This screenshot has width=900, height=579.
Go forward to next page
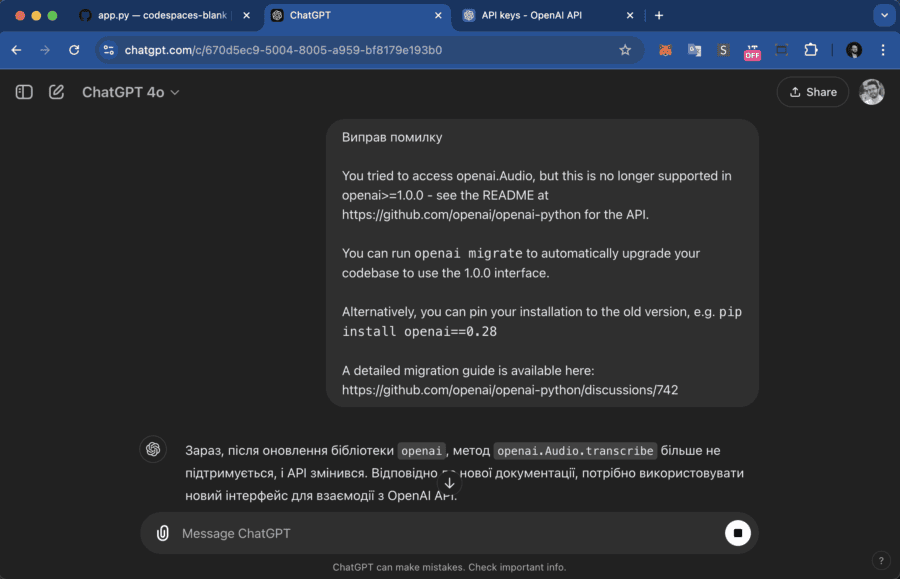click(45, 50)
